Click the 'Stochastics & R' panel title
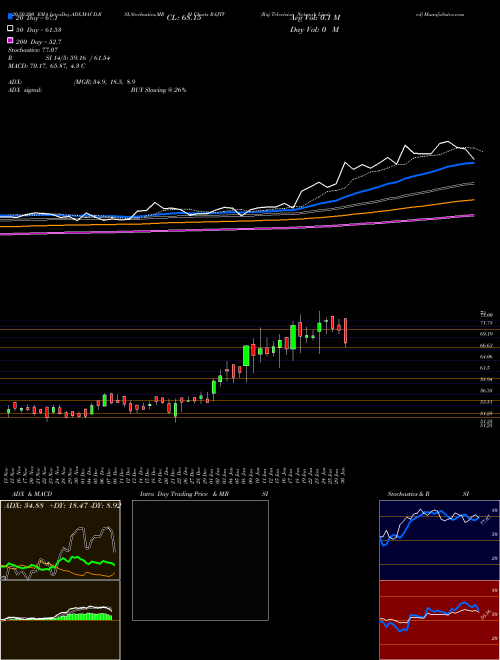The width and height of the screenshot is (500, 660). point(409,494)
